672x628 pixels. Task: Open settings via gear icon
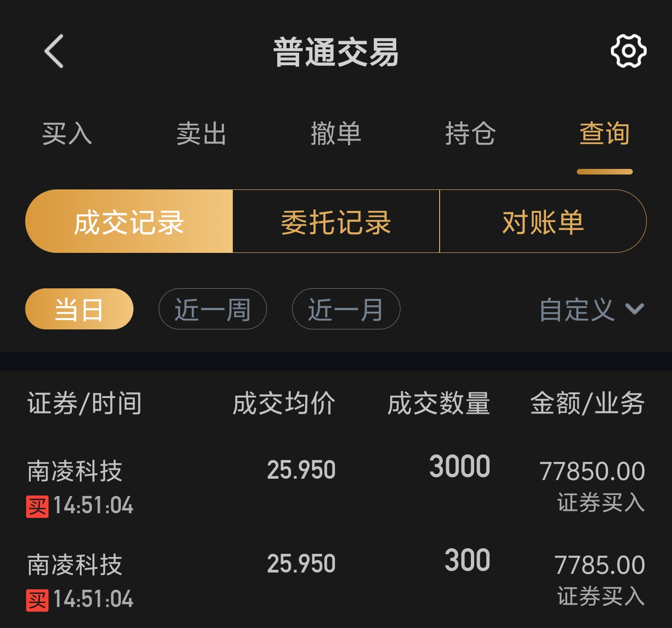pos(629,51)
